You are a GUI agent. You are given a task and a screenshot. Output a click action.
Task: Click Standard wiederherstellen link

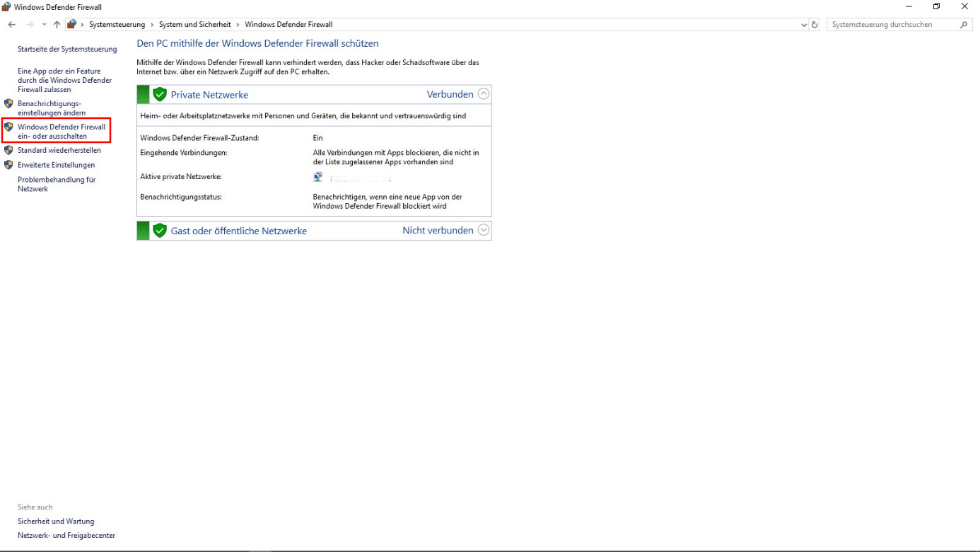click(x=59, y=150)
